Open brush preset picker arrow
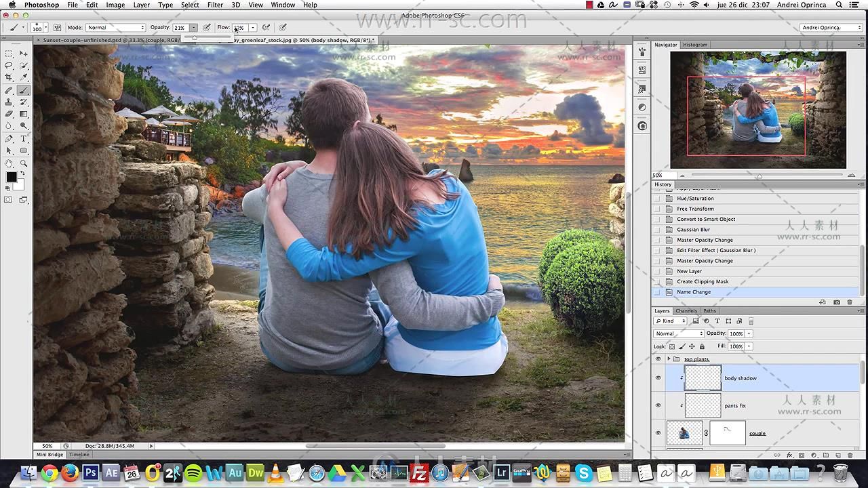868x488 pixels. (x=45, y=28)
